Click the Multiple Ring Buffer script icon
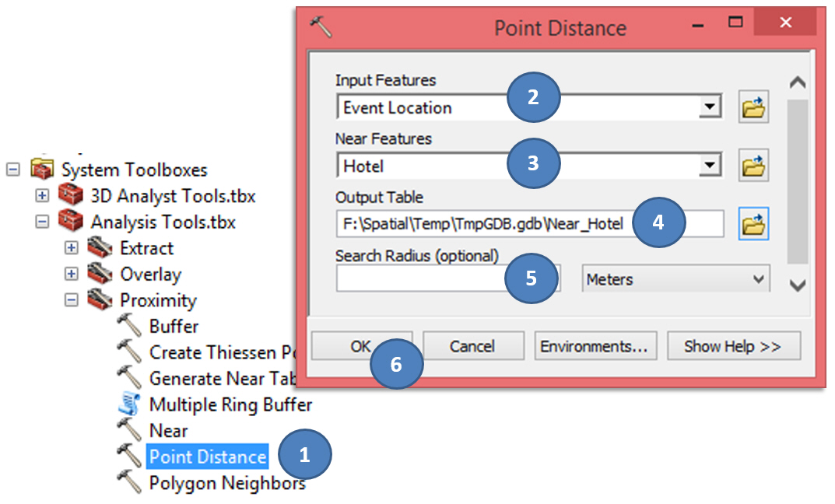The width and height of the screenshot is (835, 504). pyautogui.click(x=129, y=404)
